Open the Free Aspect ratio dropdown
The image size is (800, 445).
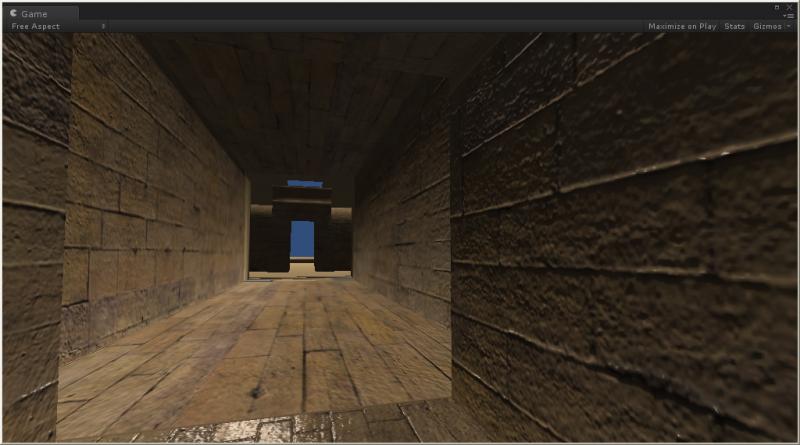[58, 27]
